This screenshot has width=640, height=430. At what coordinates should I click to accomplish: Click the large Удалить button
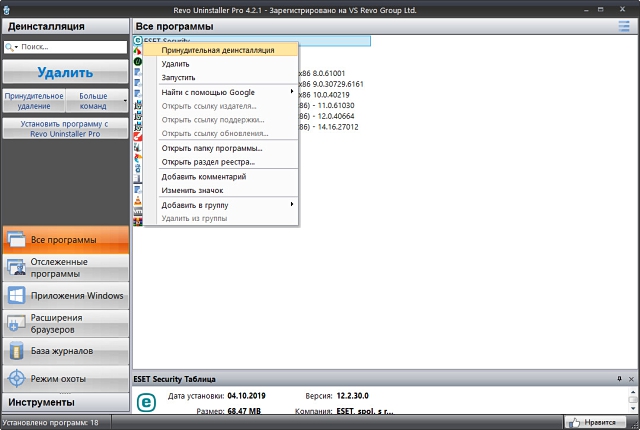65,72
